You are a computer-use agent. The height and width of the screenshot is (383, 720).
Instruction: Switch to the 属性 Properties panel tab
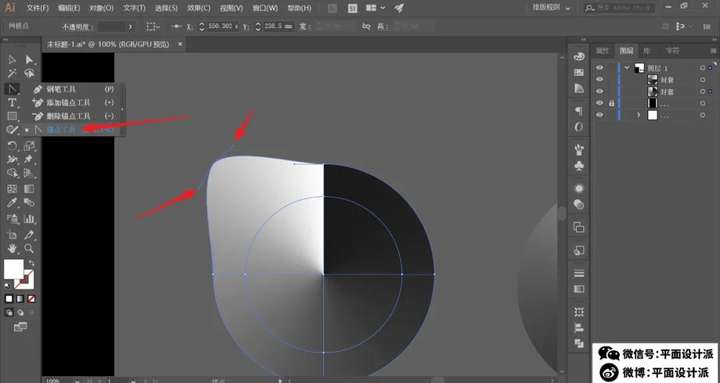coord(602,51)
